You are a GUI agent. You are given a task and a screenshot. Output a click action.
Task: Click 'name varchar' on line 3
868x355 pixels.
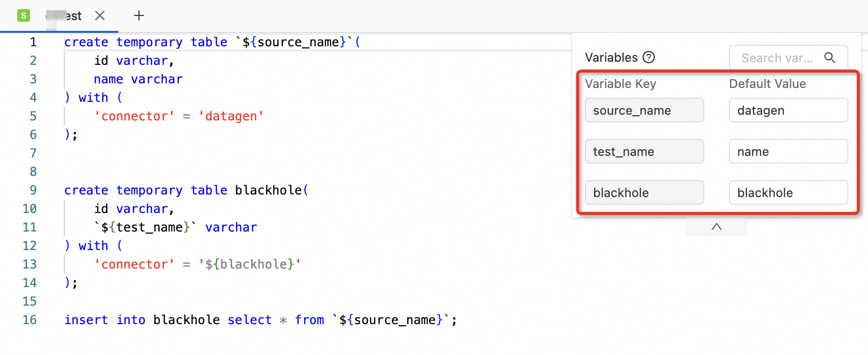138,79
